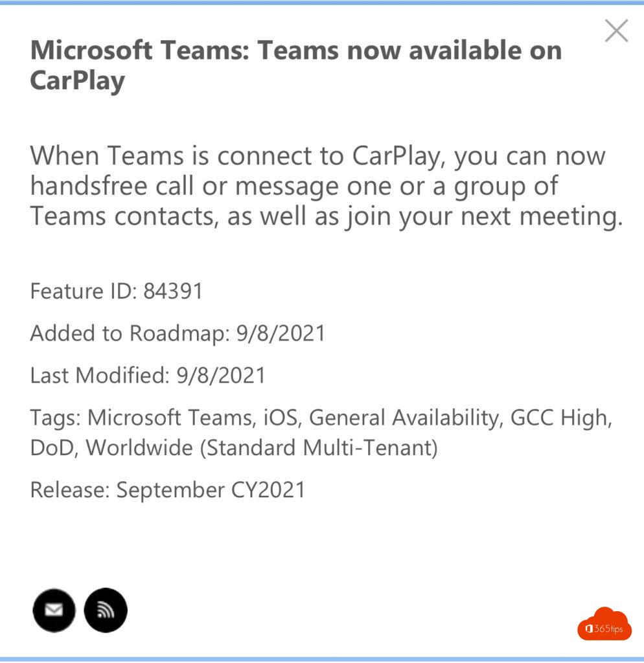Screen dimensions: 644x663
Task: Click the 'General Availability' tag
Action: pos(403,418)
